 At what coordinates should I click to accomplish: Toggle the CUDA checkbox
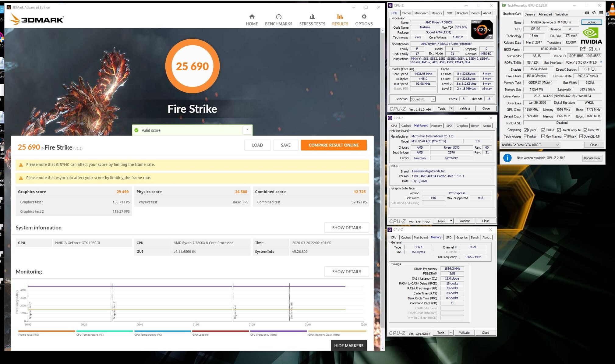click(543, 130)
